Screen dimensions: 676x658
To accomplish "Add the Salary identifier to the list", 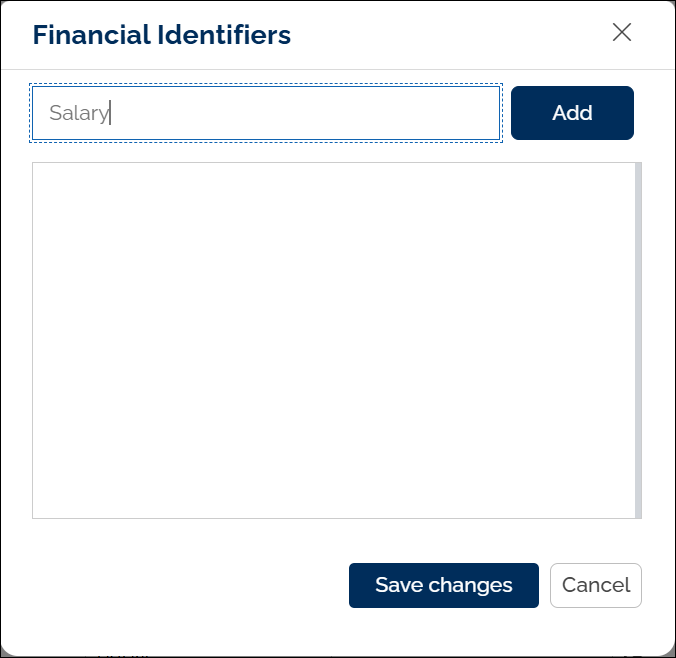I will [x=572, y=113].
